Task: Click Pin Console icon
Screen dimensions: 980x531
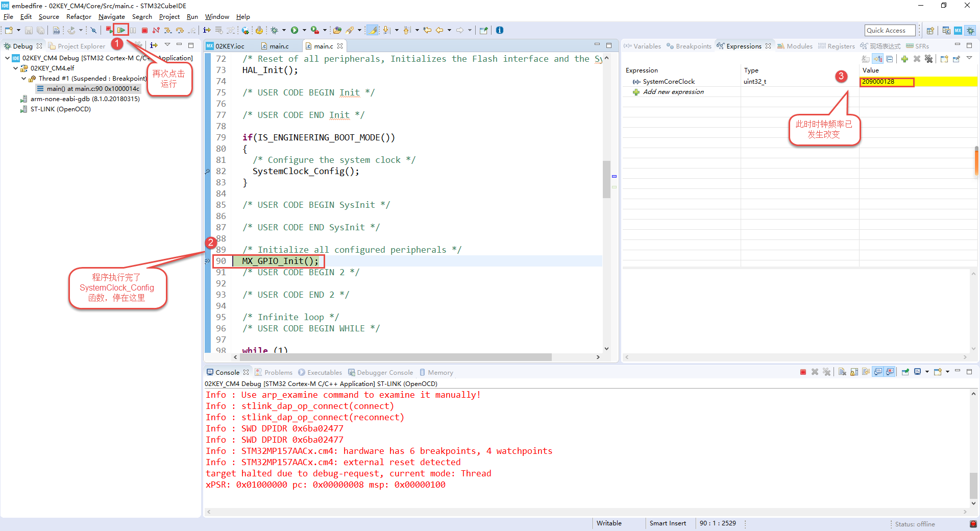Action: click(x=905, y=372)
